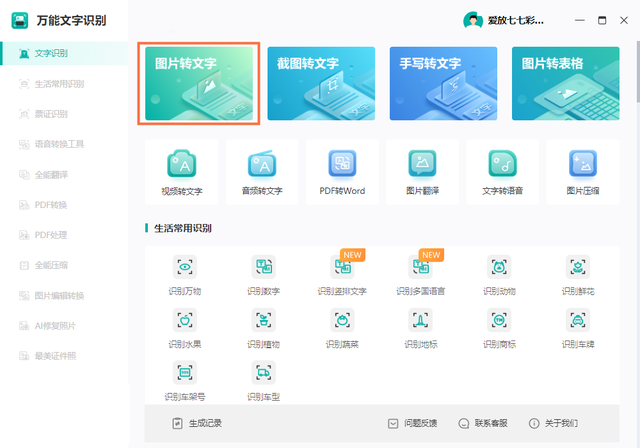Image resolution: width=640 pixels, height=448 pixels.
Task: Select the 识别万物 eye icon
Action: pos(185,267)
